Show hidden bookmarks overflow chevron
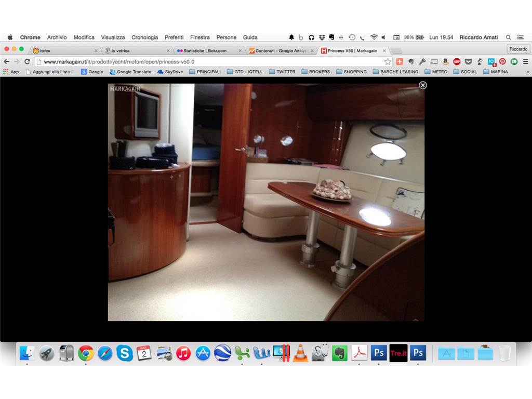Screen dimensions: 532x399 [528, 72]
